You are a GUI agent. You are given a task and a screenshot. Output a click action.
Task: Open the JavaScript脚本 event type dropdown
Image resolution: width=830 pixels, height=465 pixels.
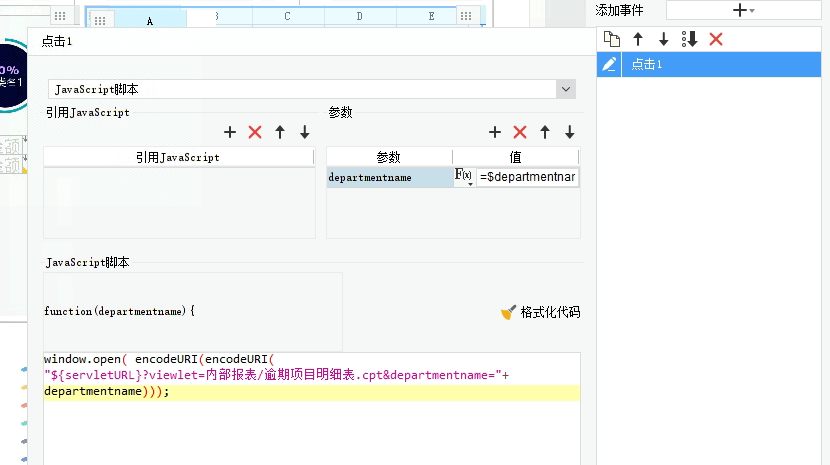click(566, 89)
